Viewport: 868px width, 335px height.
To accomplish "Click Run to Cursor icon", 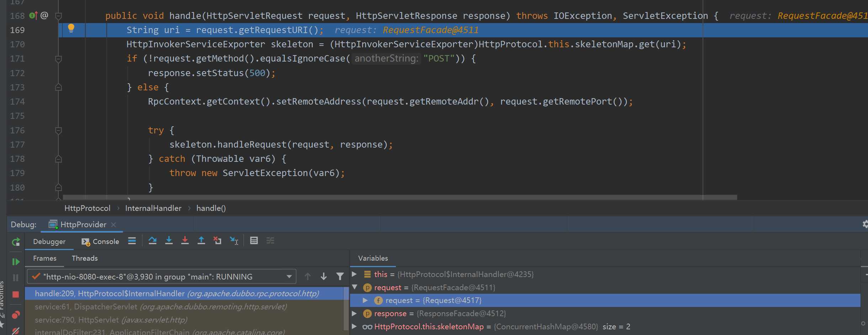I will 234,241.
